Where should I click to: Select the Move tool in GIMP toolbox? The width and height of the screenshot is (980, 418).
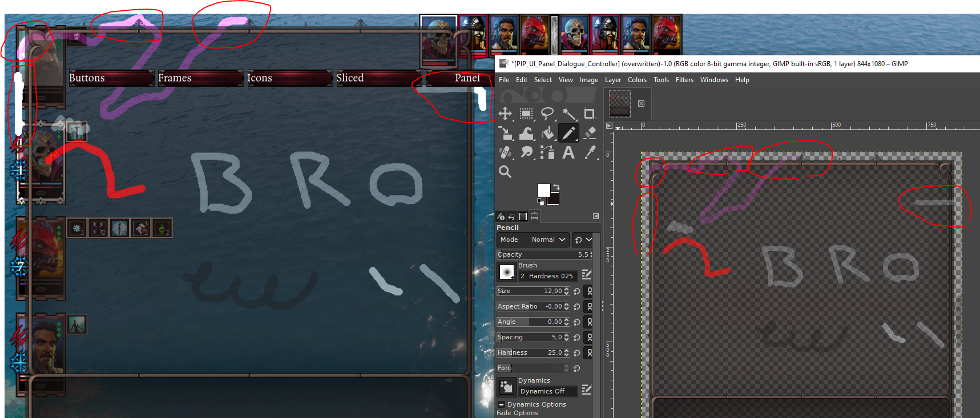(x=505, y=113)
